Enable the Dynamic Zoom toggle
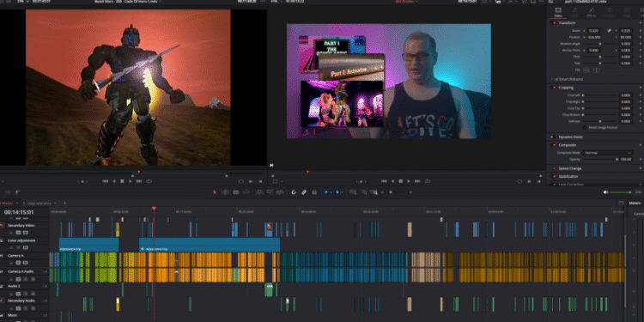644x322 pixels. click(554, 137)
